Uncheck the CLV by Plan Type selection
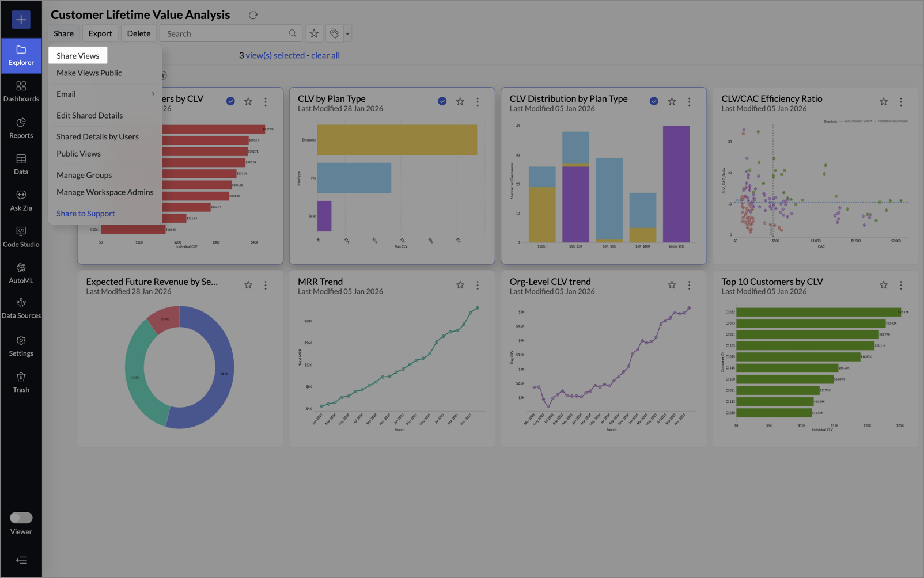Viewport: 924px width, 578px height. [442, 101]
